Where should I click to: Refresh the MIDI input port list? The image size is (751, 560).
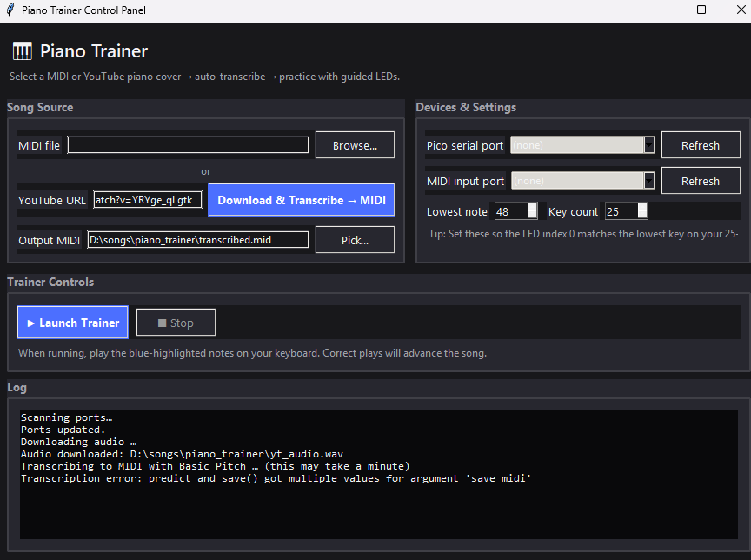(x=701, y=180)
